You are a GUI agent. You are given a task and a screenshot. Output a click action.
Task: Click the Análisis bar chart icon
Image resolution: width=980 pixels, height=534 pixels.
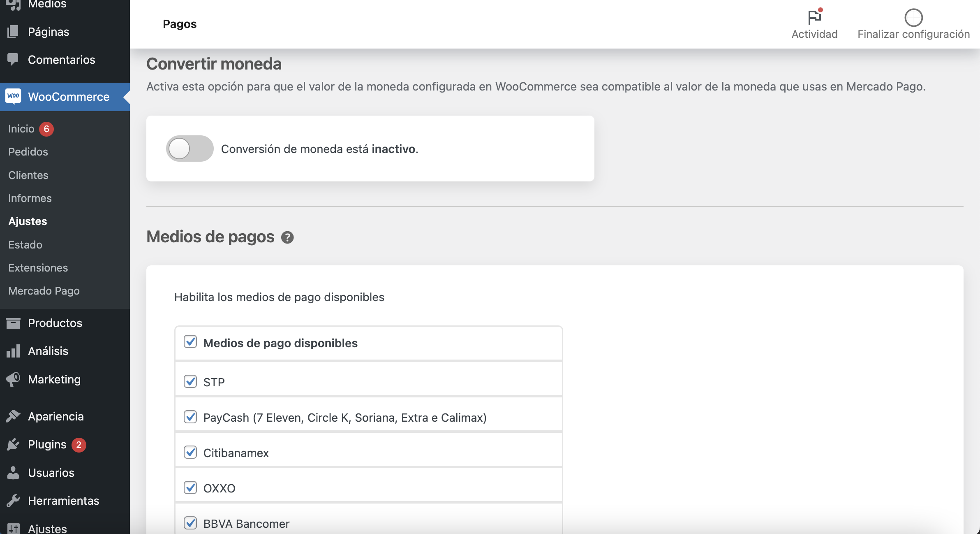[14, 351]
